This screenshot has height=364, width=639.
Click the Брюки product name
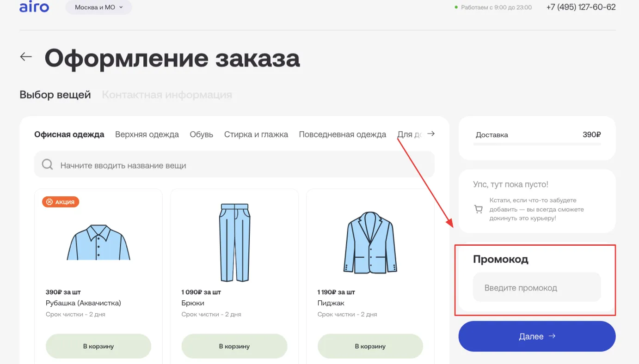tap(193, 303)
